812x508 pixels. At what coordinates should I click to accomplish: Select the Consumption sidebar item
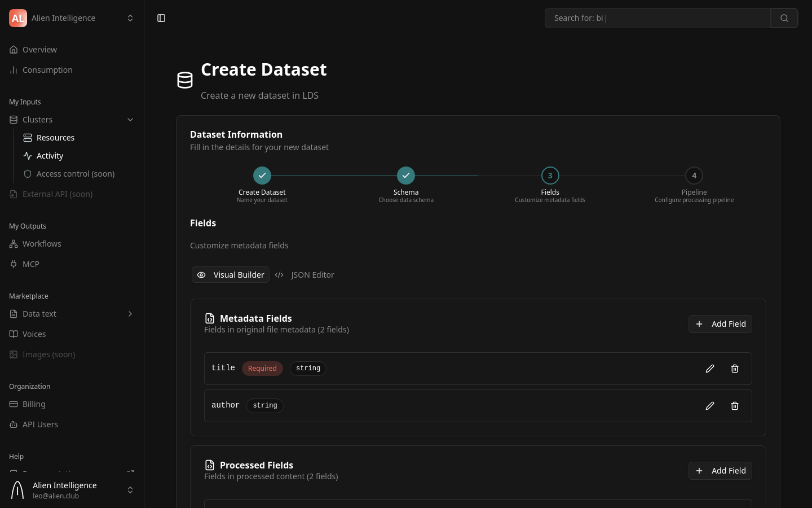pos(47,70)
